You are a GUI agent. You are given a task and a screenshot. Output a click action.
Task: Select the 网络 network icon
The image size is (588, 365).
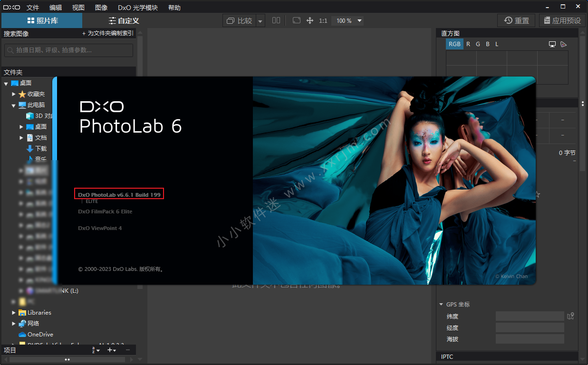coord(22,324)
